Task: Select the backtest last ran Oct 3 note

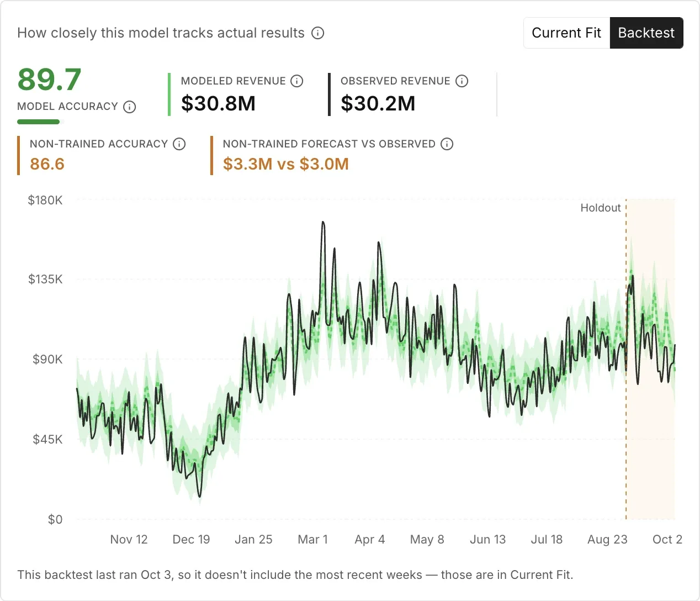Action: click(295, 574)
